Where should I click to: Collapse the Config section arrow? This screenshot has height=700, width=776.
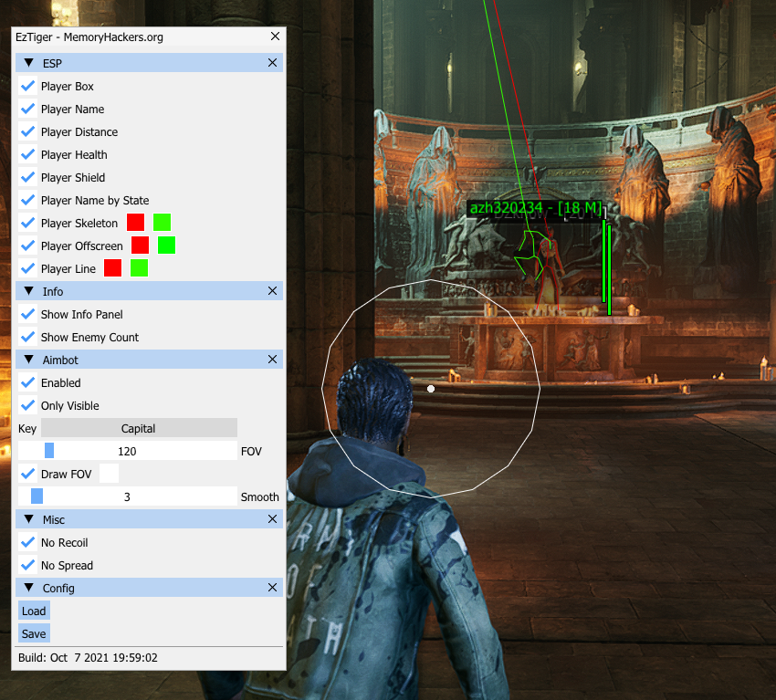28,587
